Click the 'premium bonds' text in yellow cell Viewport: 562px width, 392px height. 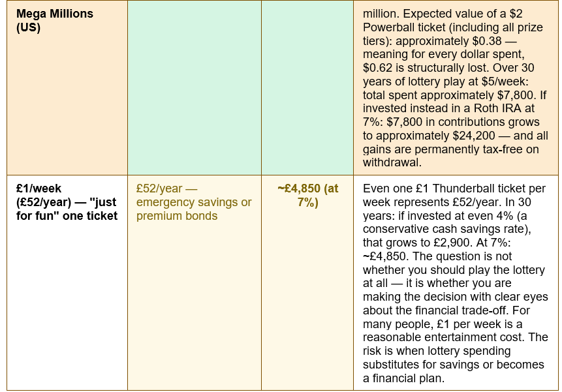177,216
